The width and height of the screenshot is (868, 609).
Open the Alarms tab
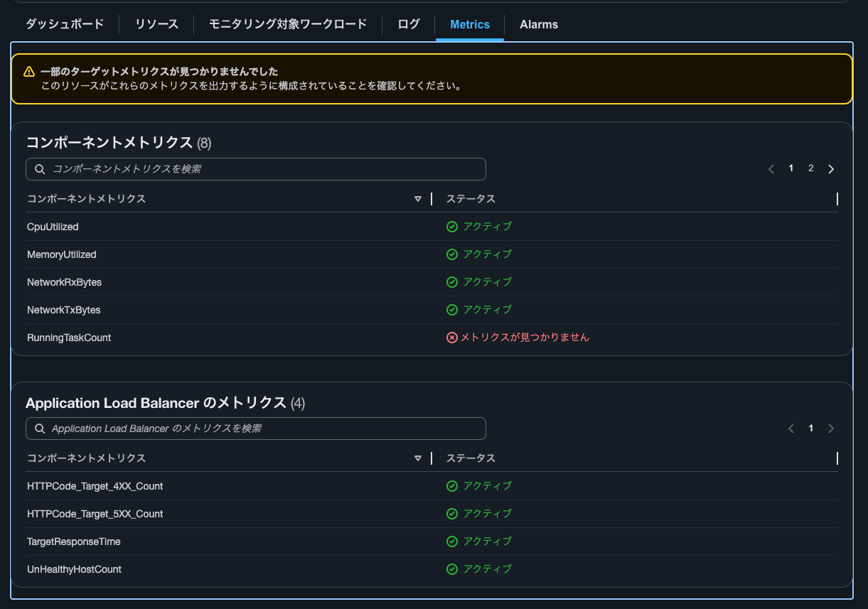(x=538, y=24)
